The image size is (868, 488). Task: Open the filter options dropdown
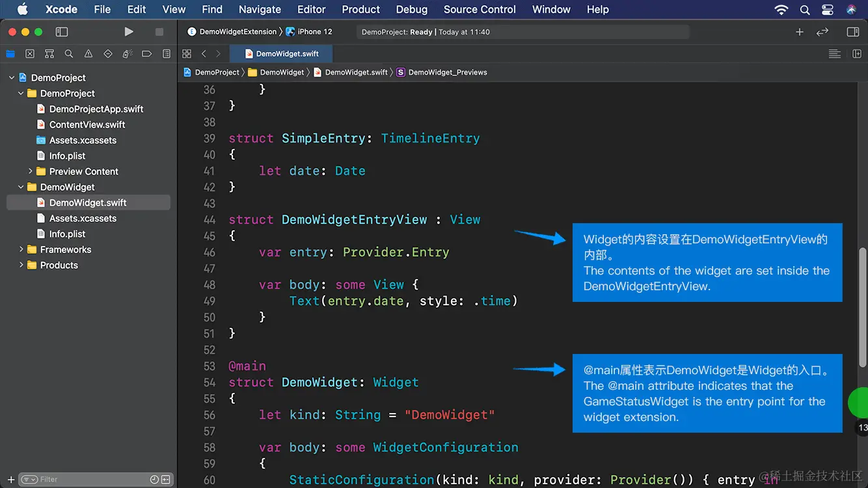(29, 480)
